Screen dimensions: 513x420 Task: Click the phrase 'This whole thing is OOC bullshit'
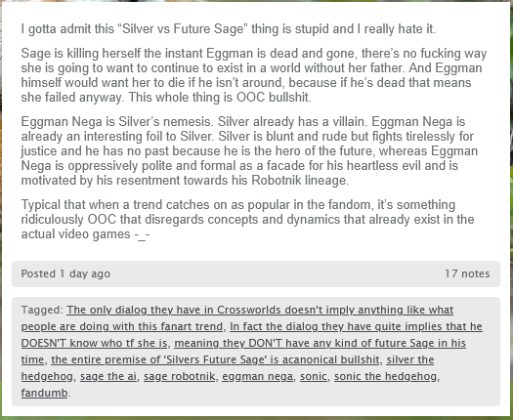pyautogui.click(x=219, y=98)
